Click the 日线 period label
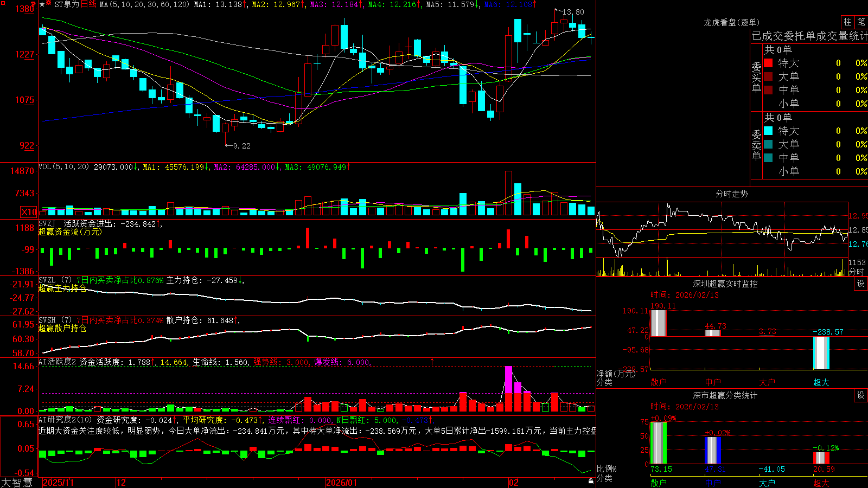Image resolution: width=868 pixels, height=488 pixels. 88,4
